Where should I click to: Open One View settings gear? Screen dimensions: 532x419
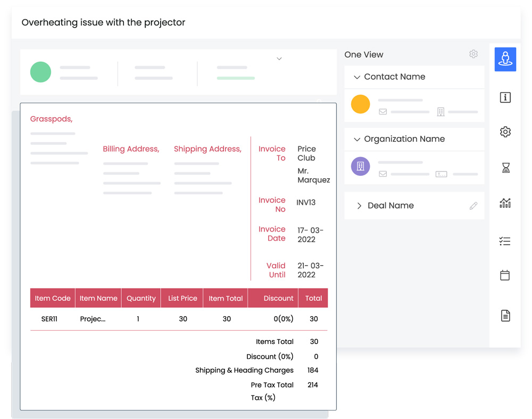[473, 54]
